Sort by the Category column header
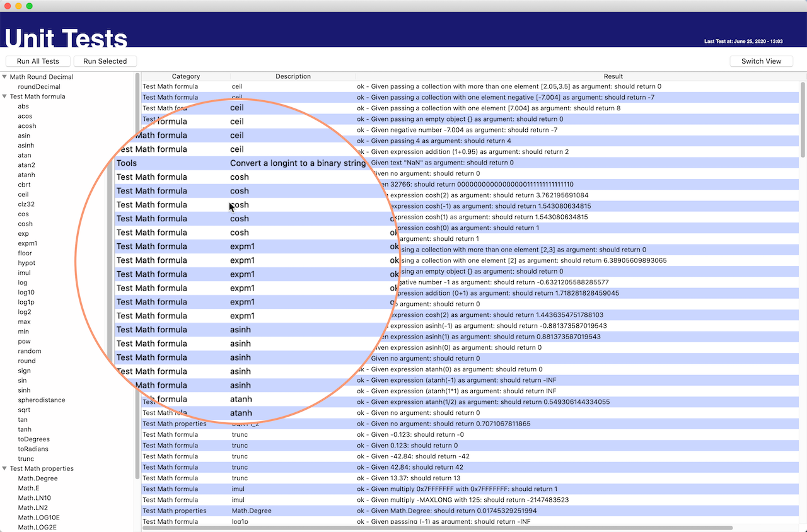807x532 pixels. pos(185,76)
